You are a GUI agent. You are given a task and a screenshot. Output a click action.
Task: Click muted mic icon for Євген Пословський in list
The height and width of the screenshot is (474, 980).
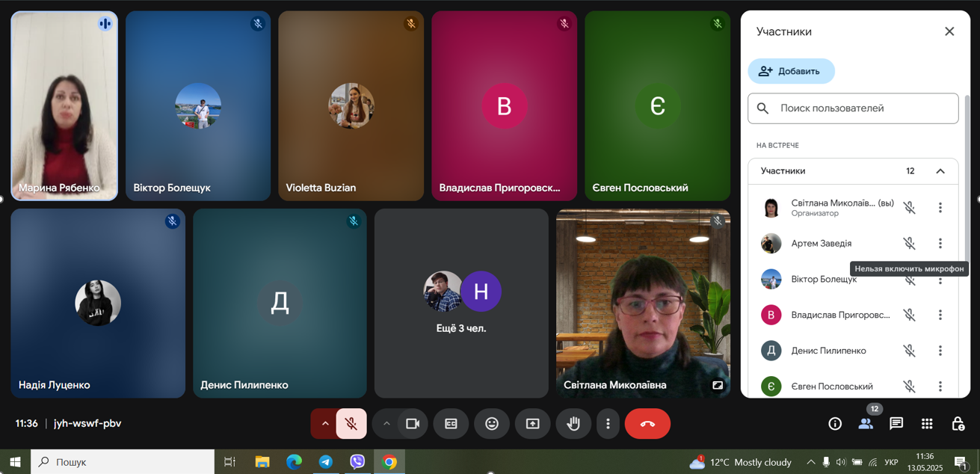[909, 387]
